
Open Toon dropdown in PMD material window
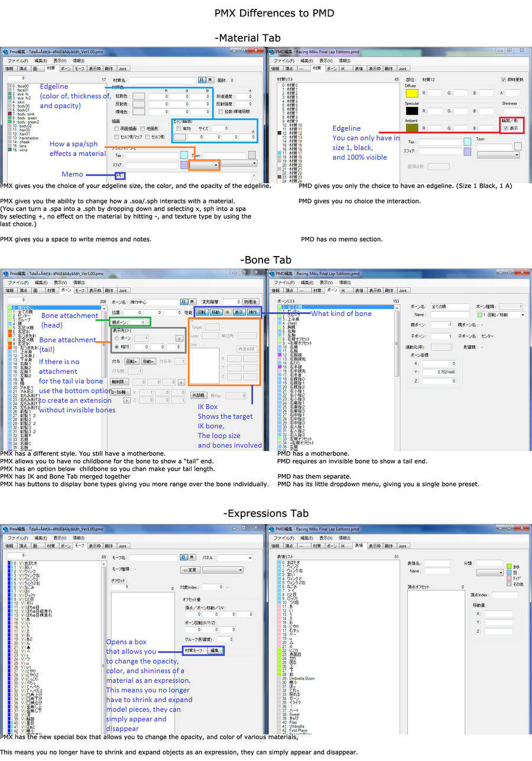pos(498,155)
